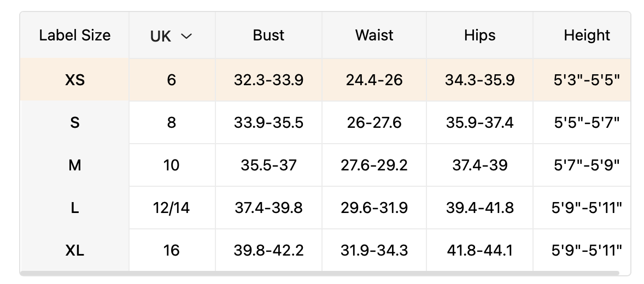Open the UK size region dropdown
Viewport: 644px width, 284px height.
click(x=171, y=36)
